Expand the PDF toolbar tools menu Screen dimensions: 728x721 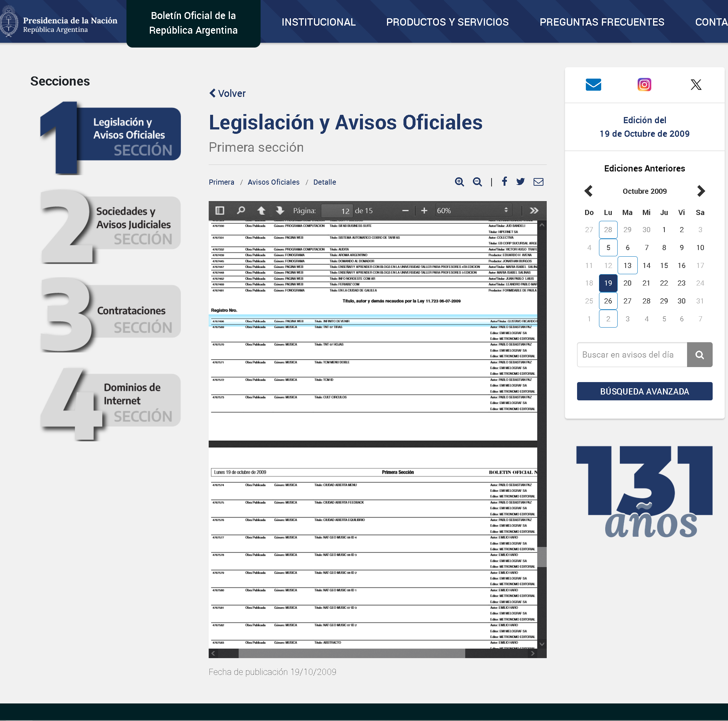pos(534,210)
